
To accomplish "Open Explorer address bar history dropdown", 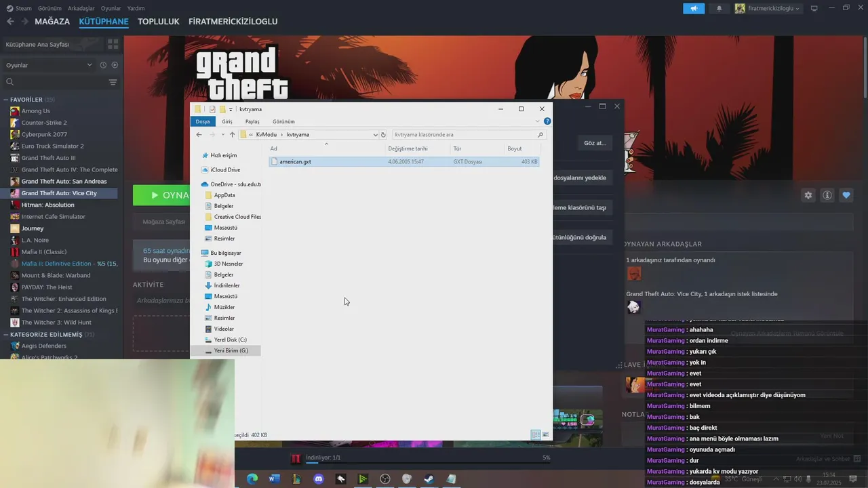I will click(376, 134).
